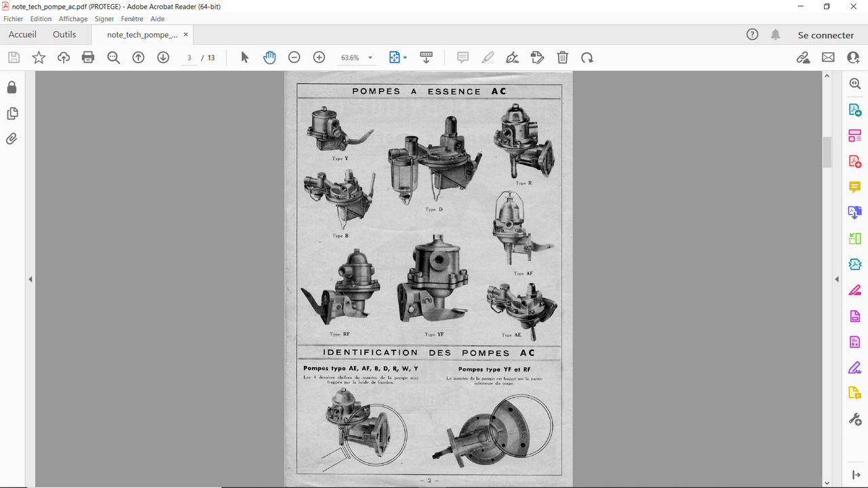Screen dimensions: 868x488
Task: Click the stamp tool icon
Action: [537, 58]
